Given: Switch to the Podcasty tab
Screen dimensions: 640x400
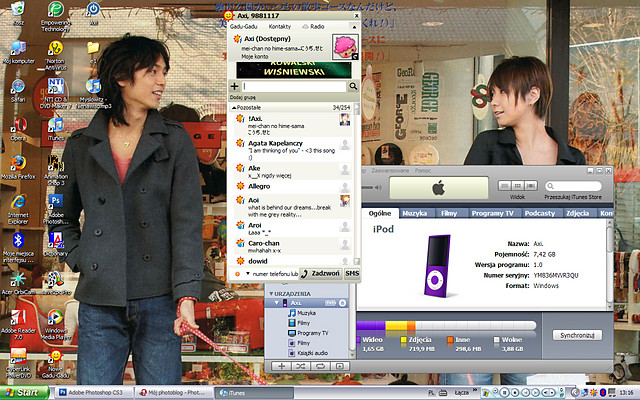Looking at the screenshot, I should (540, 213).
